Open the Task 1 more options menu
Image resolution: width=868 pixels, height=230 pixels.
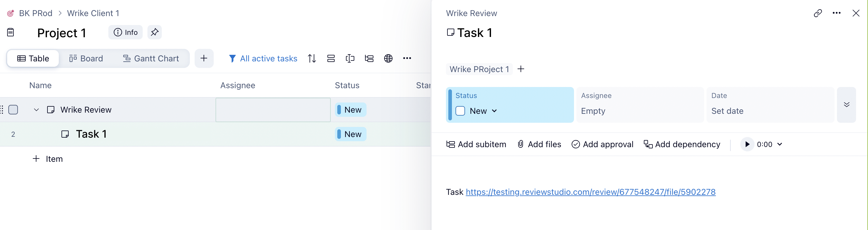837,13
